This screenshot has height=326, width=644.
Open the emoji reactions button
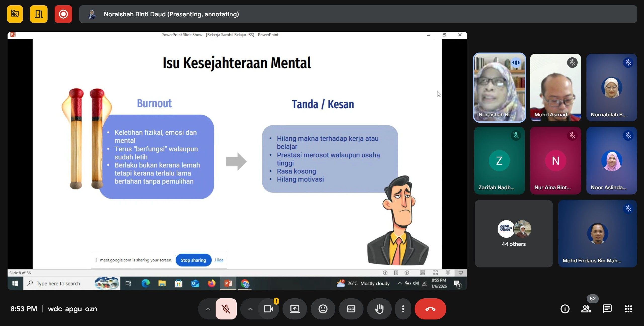tap(323, 309)
